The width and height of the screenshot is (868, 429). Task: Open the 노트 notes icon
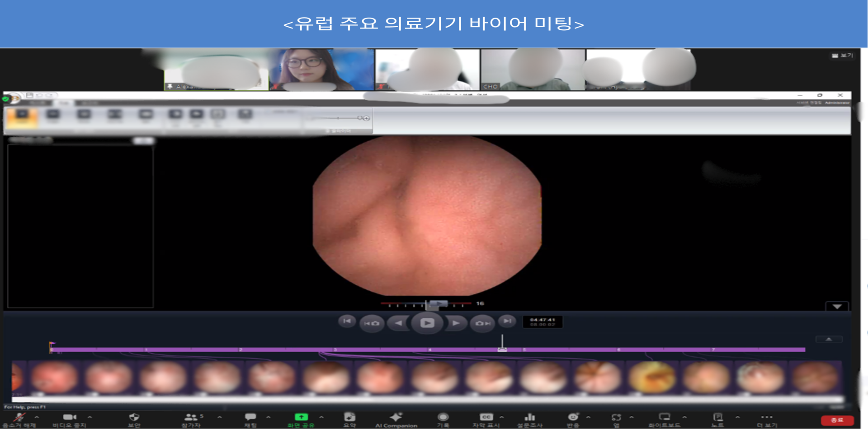coord(717,417)
